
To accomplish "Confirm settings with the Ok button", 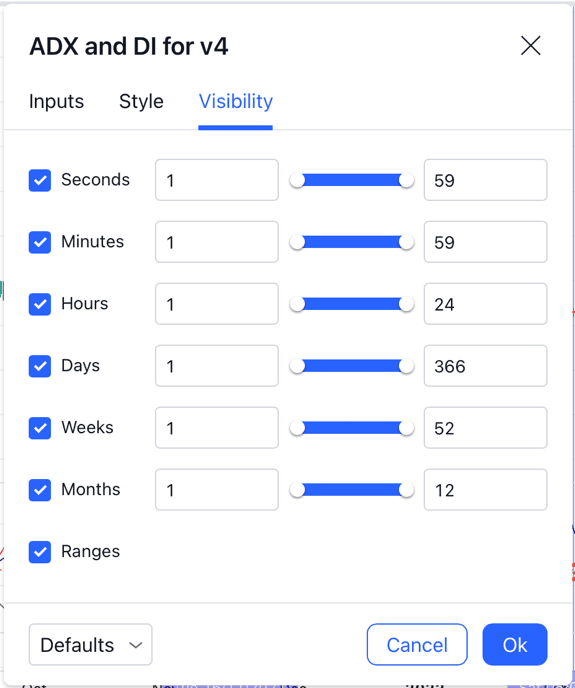I will point(515,645).
